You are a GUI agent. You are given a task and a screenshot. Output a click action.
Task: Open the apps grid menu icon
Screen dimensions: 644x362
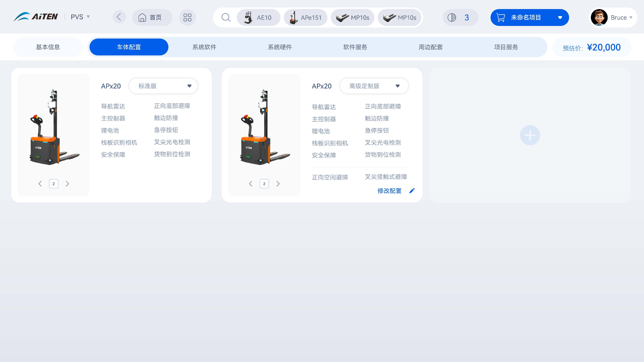187,17
